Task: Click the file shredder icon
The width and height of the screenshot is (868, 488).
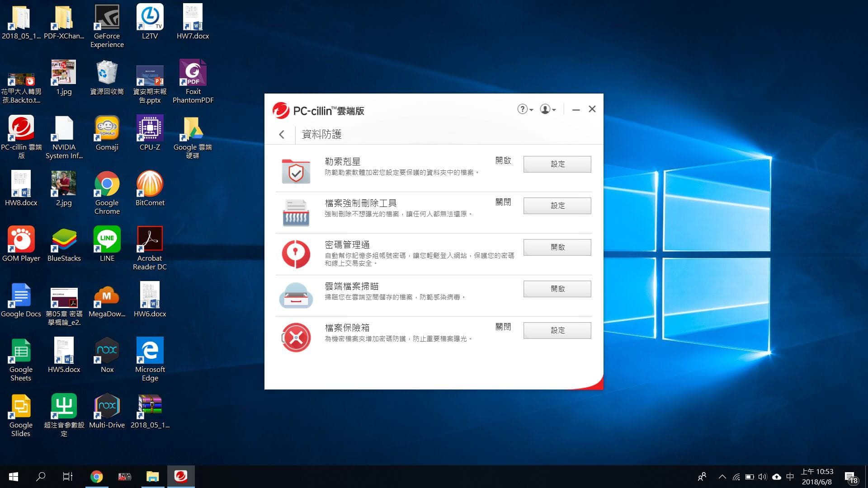Action: pos(296,212)
